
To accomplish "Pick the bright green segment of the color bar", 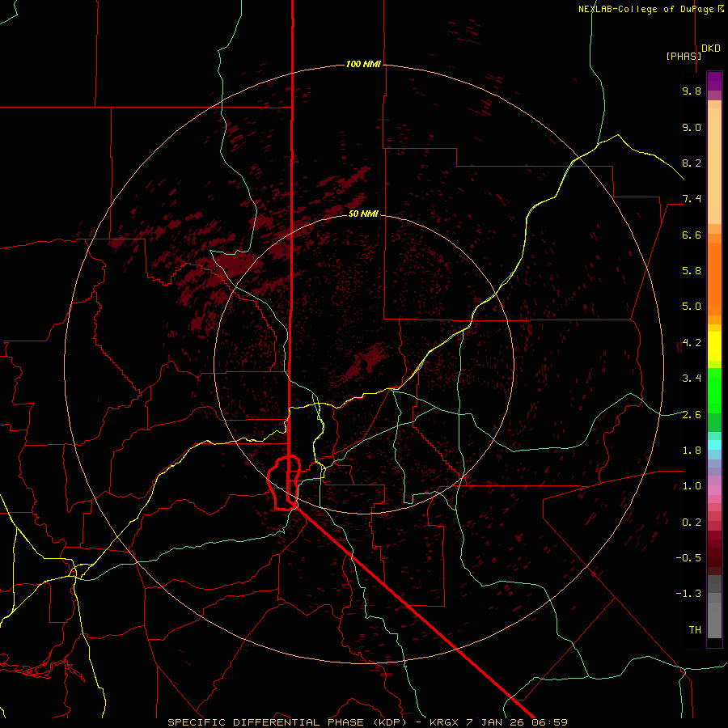I will [x=714, y=390].
